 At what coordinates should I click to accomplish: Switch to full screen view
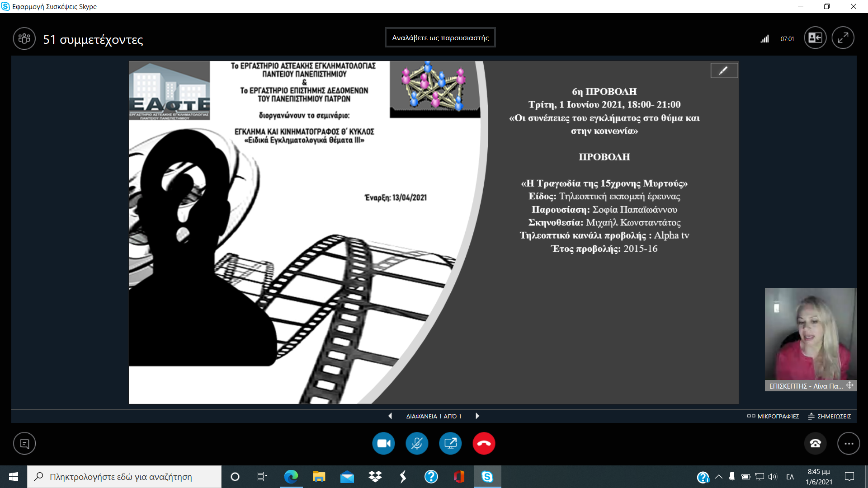pyautogui.click(x=843, y=38)
